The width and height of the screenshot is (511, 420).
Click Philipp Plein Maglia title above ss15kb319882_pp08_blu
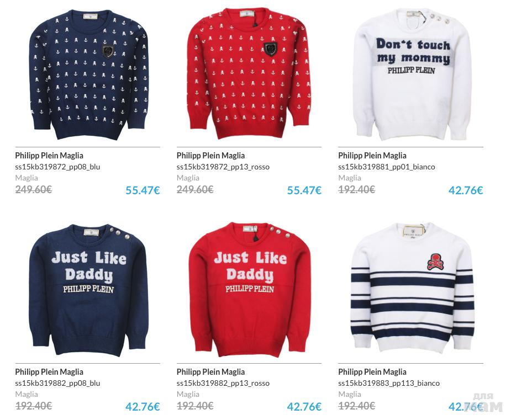[x=49, y=372]
